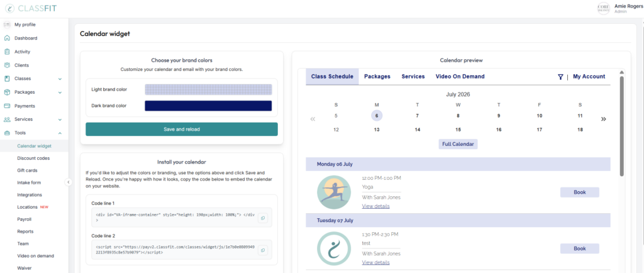Open the Calendar widget menu item
Screen dimensions: 644x273
[x=34, y=146]
